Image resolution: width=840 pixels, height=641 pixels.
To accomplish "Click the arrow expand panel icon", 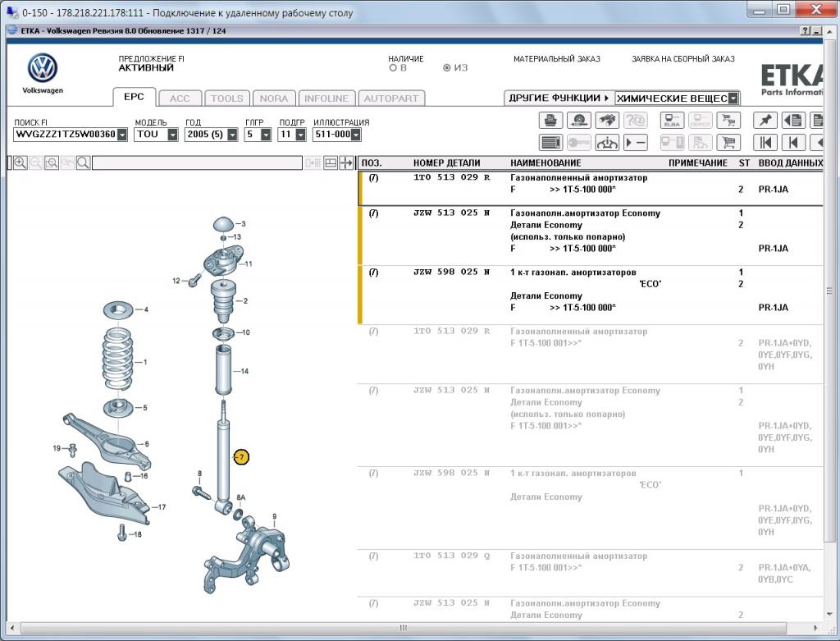I will coord(346,163).
